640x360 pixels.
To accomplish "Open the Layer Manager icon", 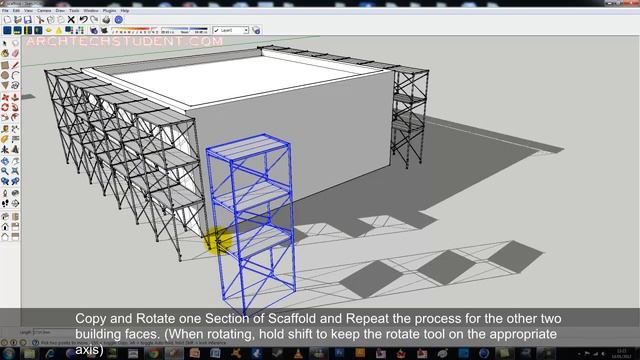I will coord(256,30).
